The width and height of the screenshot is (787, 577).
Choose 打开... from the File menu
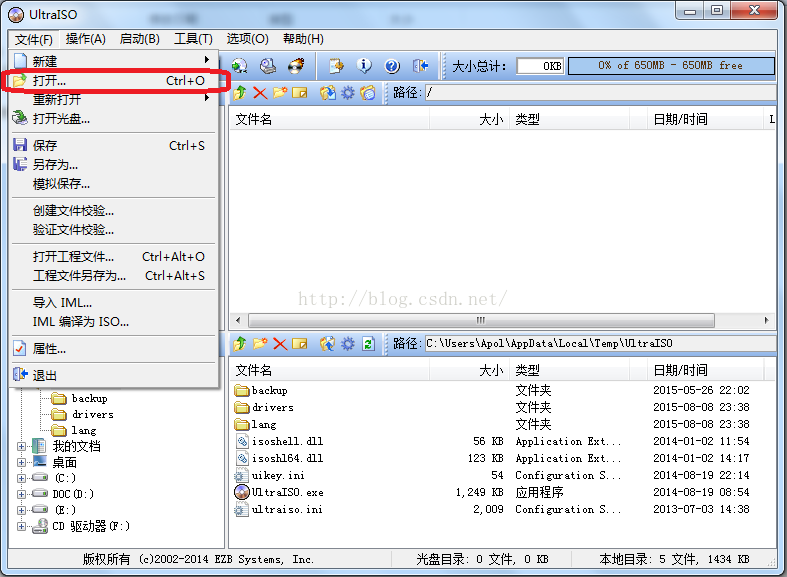tap(114, 80)
